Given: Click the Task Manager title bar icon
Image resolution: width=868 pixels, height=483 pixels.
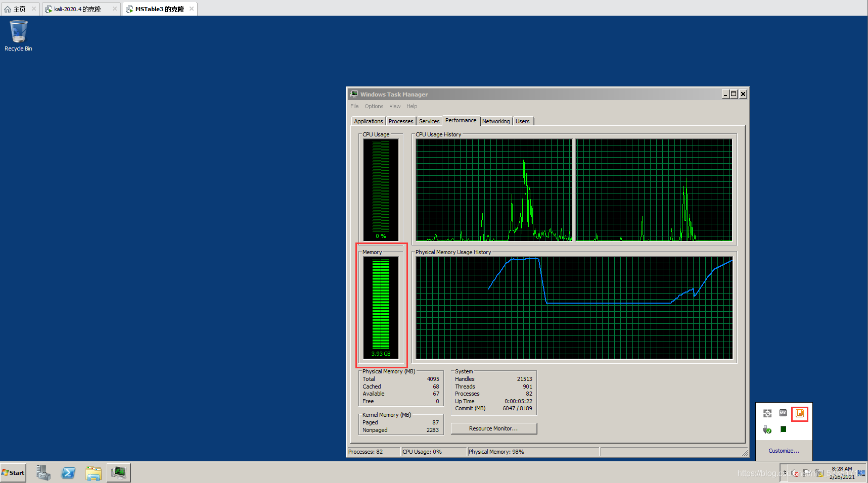Looking at the screenshot, I should click(x=354, y=94).
